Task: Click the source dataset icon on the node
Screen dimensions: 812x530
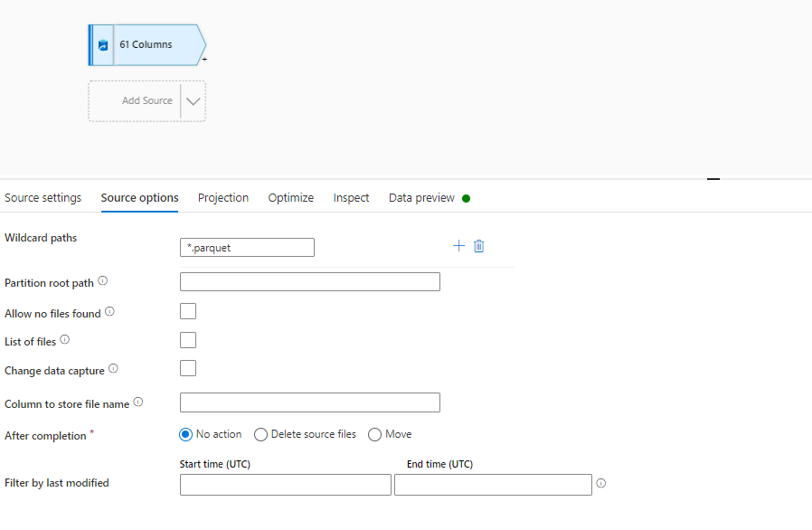Action: (103, 45)
